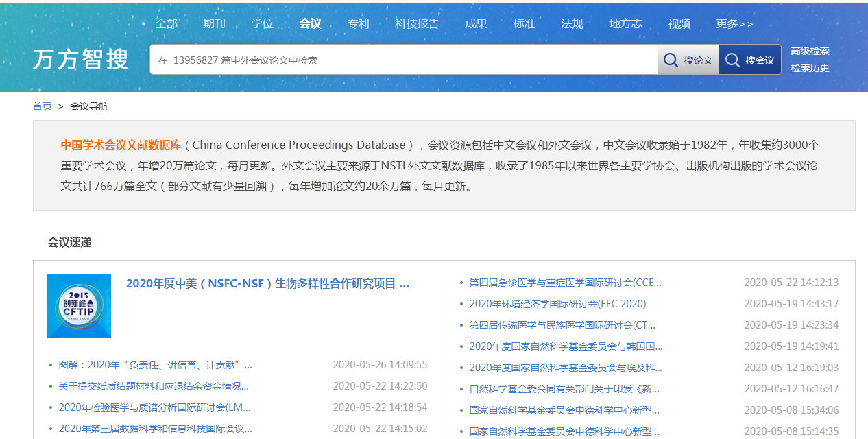
Task: Open 中德科学中心新型 link dated 15:14:35
Action: click(x=564, y=431)
